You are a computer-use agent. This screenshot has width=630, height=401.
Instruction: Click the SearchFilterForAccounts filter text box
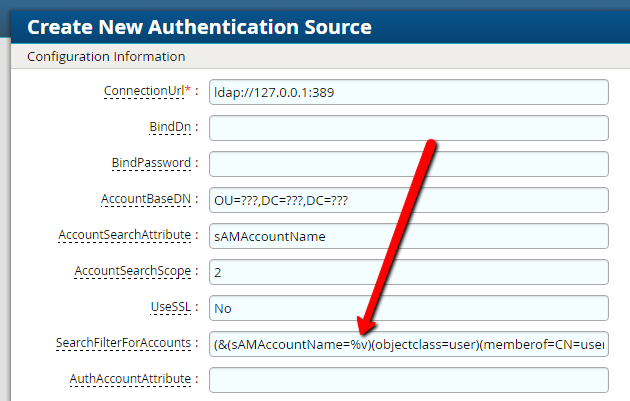tap(408, 344)
